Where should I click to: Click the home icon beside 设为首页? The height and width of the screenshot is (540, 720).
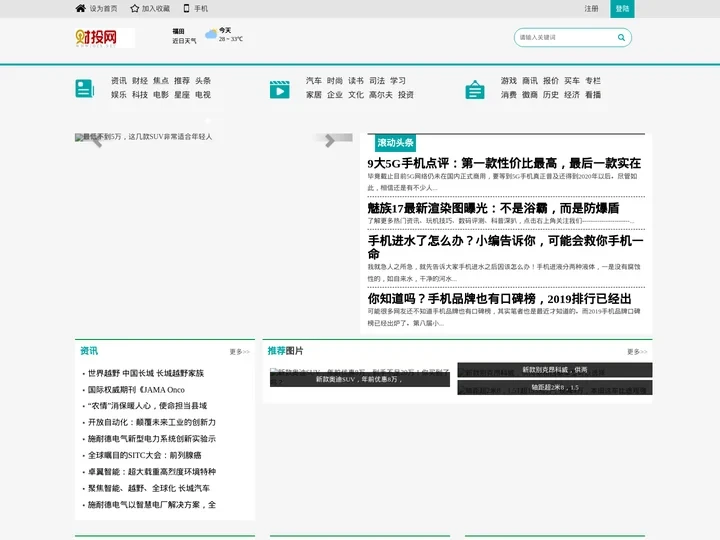(x=80, y=8)
